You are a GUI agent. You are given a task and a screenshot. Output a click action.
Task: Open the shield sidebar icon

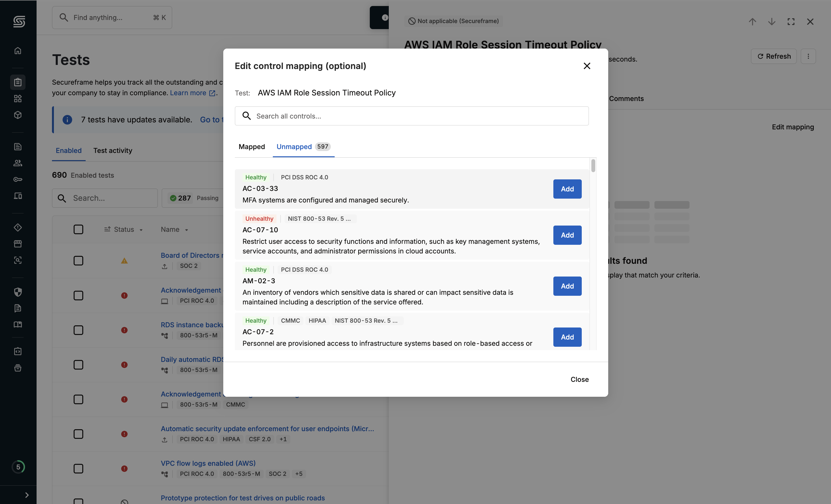(x=18, y=292)
